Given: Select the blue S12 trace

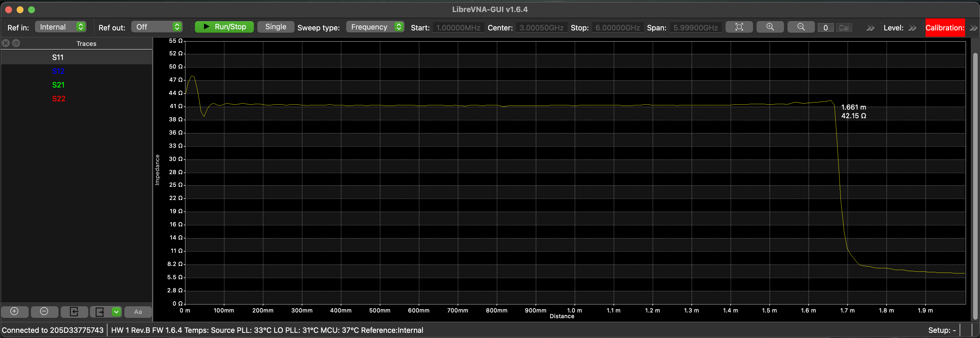Looking at the screenshot, I should (x=58, y=71).
